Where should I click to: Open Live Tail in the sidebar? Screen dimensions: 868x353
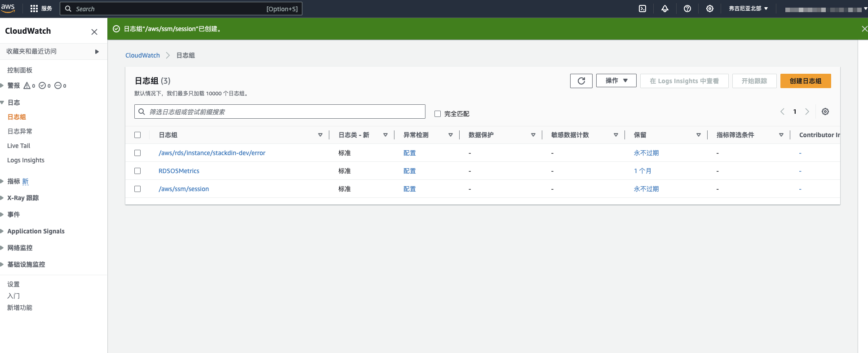pos(19,146)
